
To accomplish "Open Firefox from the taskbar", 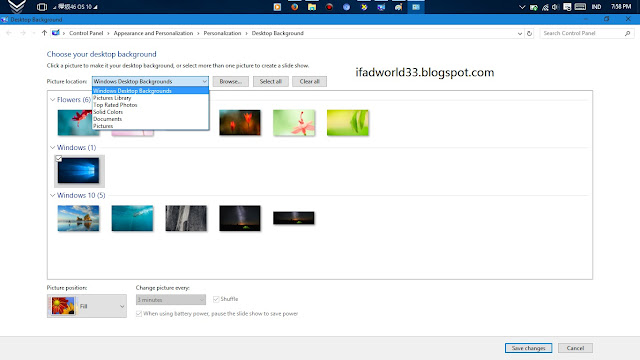I will click(x=294, y=7).
